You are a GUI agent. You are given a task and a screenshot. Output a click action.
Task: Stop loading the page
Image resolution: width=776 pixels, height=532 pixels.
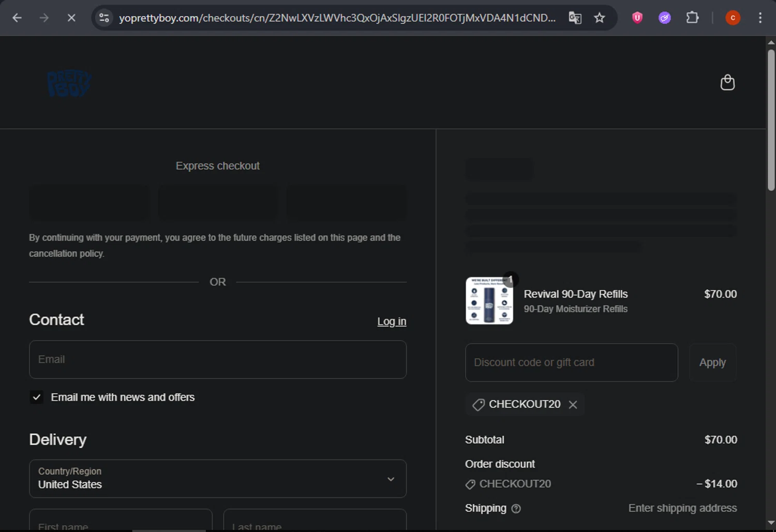coord(71,18)
